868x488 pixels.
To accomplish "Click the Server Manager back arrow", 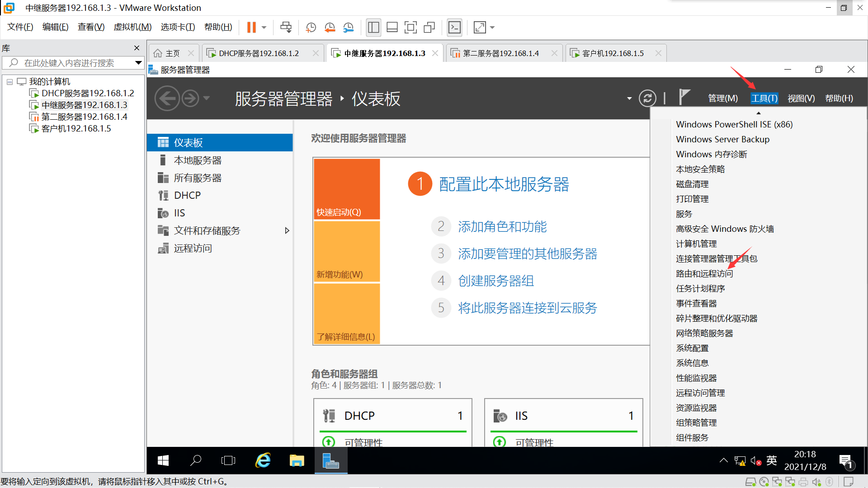I will point(167,98).
